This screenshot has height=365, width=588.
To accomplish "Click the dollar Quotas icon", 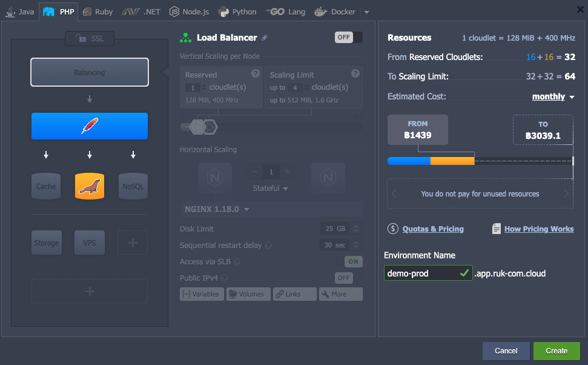I will click(392, 229).
